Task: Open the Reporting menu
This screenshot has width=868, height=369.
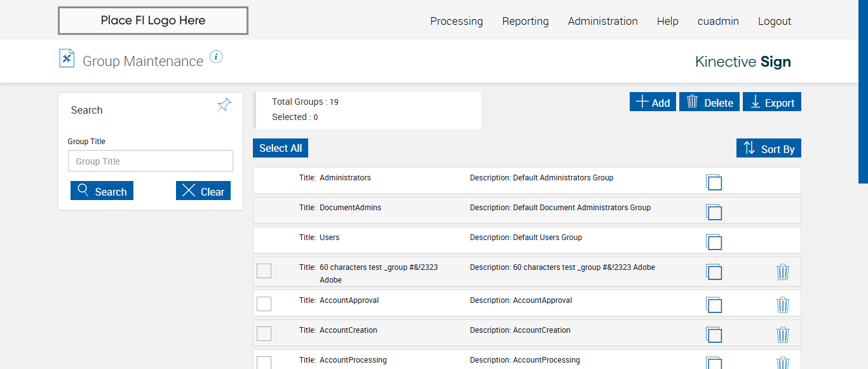Action: [x=525, y=21]
